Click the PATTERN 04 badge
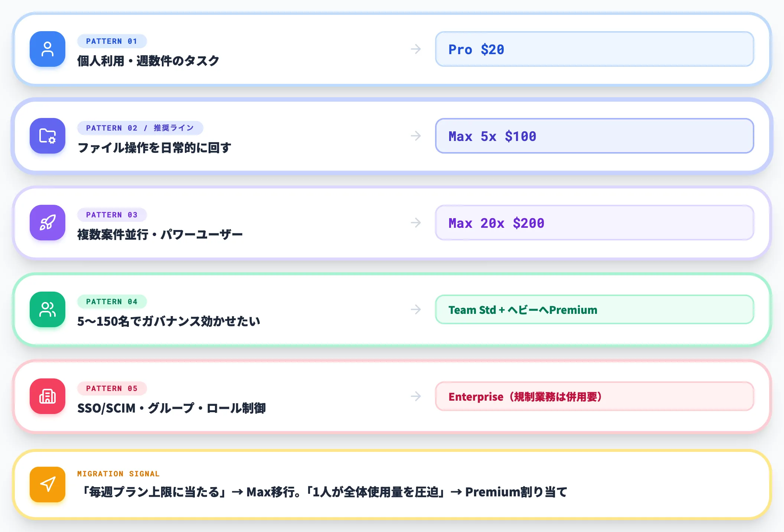Screen dimensions: 784x532 112,302
